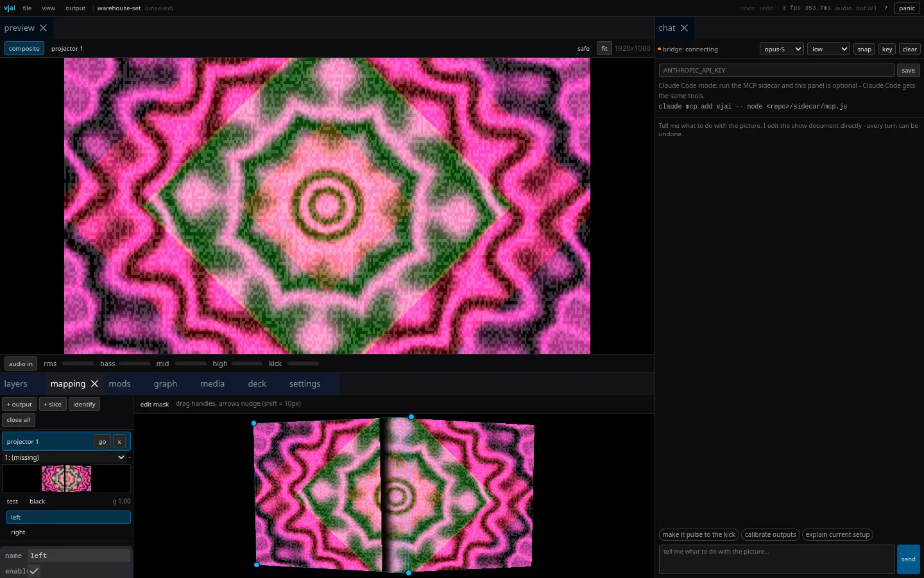Switch to the media tab

click(x=212, y=383)
